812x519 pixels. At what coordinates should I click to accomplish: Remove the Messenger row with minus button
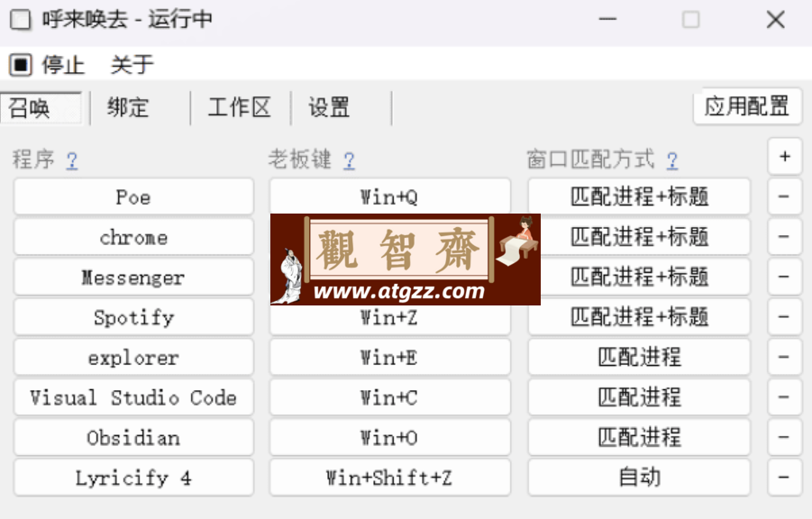(x=785, y=277)
